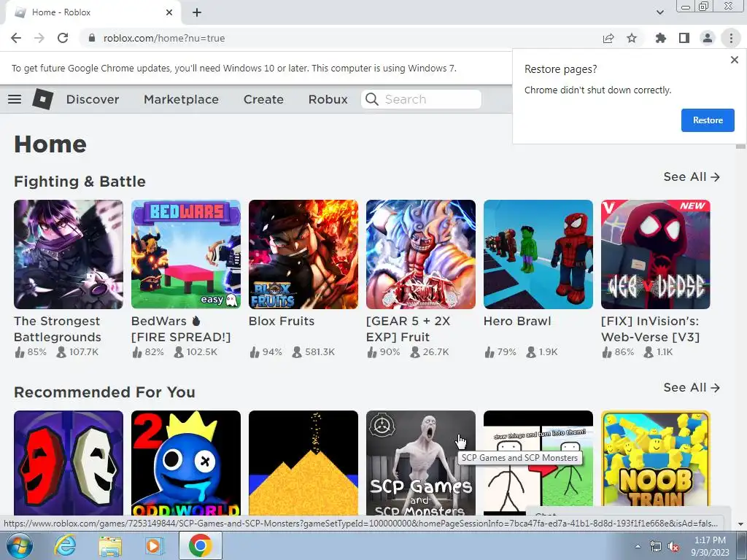Launch Internet Explorer from the taskbar
This screenshot has height=560, width=747.
(x=65, y=546)
